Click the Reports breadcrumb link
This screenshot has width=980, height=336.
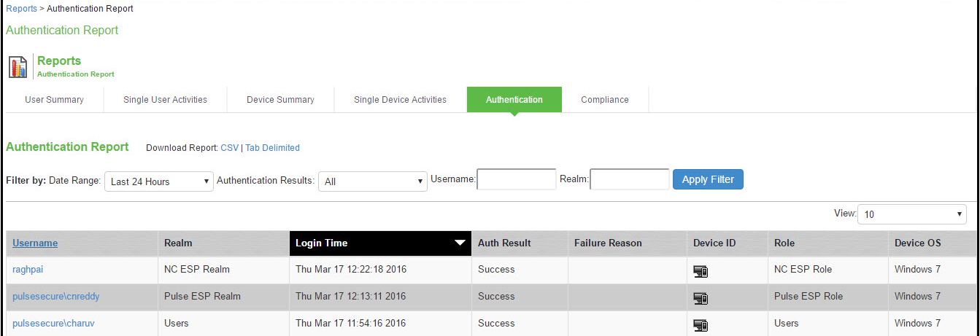[x=22, y=9]
